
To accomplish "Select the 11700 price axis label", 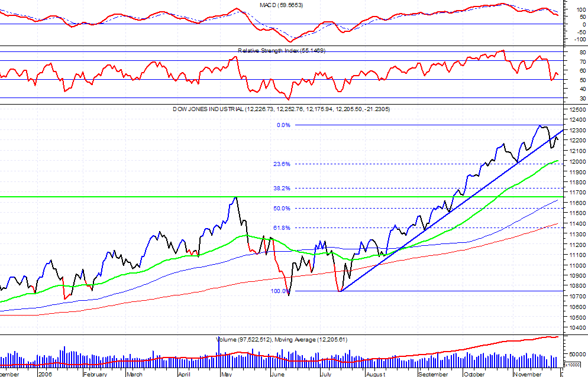I will click(x=577, y=193).
